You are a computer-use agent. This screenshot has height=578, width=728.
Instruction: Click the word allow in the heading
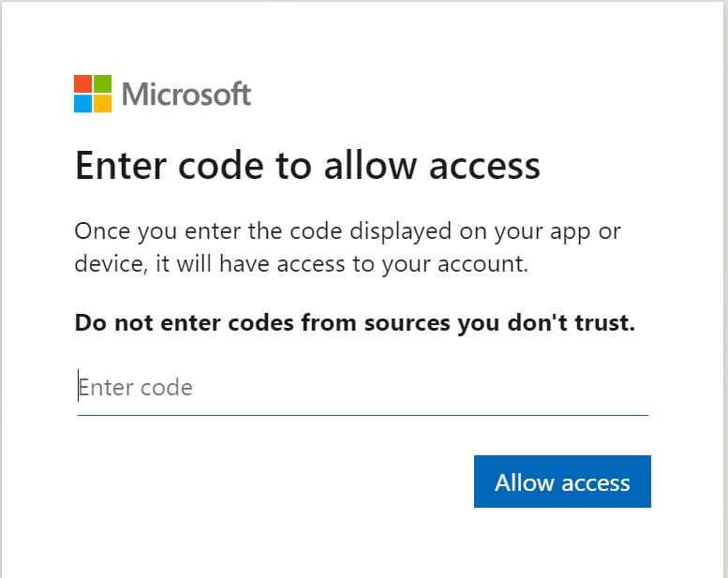(x=370, y=166)
